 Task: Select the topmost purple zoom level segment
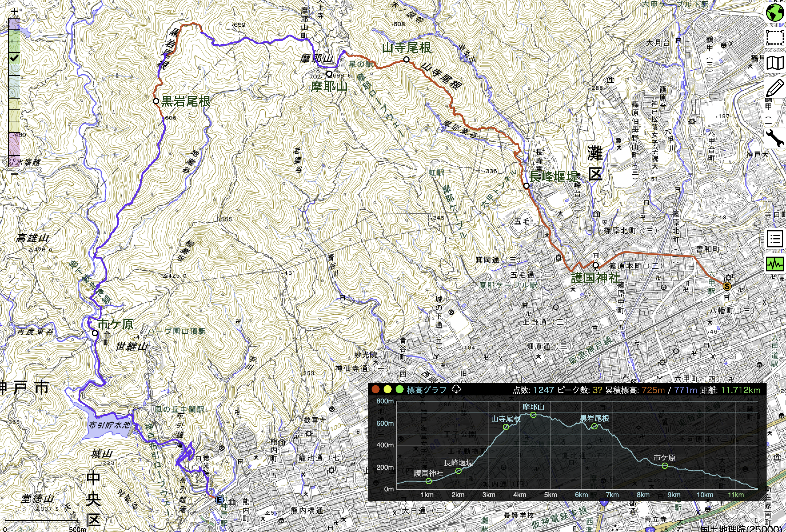14,24
